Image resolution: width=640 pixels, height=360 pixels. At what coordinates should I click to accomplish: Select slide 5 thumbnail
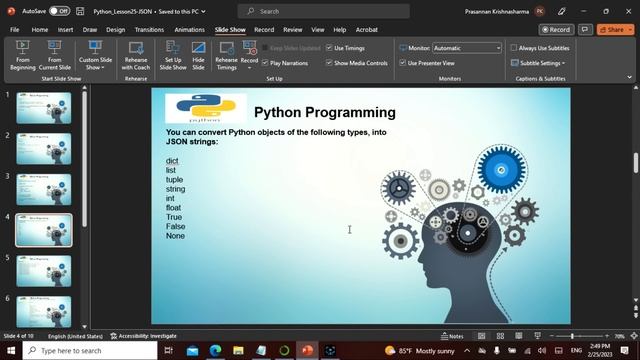(44, 271)
